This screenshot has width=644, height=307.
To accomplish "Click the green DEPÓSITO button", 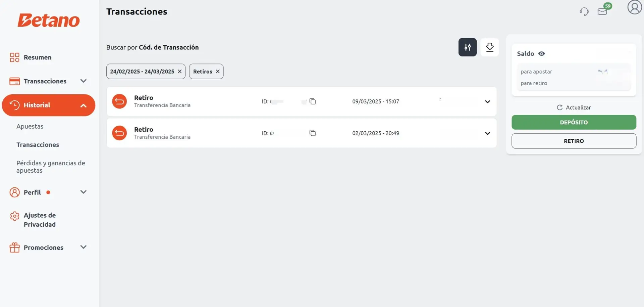I will [x=574, y=122].
